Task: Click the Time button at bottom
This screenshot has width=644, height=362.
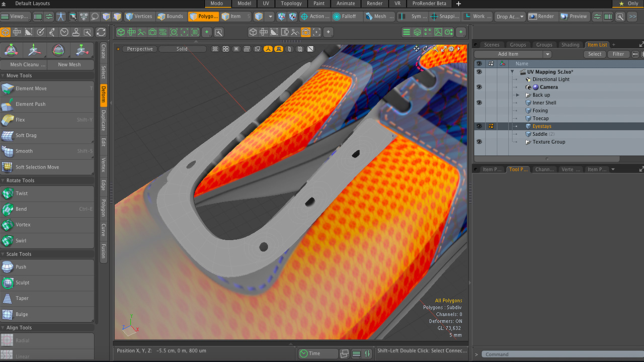Action: [x=317, y=353]
